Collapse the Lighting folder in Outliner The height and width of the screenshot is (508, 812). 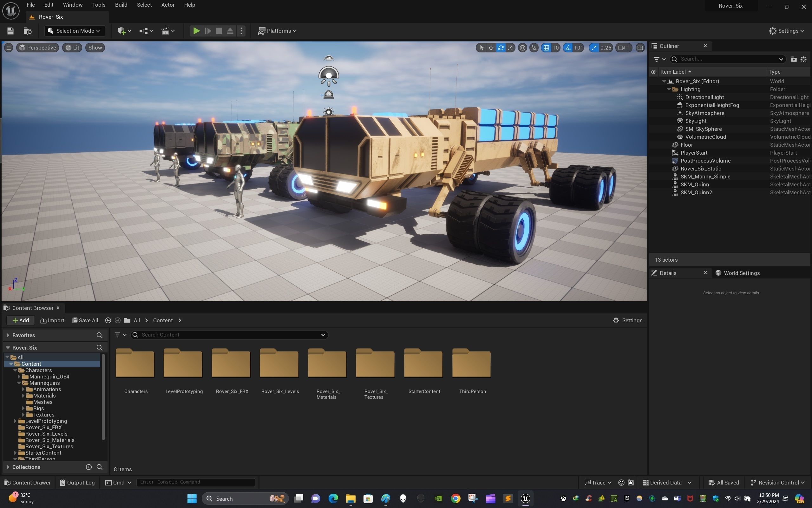click(669, 89)
